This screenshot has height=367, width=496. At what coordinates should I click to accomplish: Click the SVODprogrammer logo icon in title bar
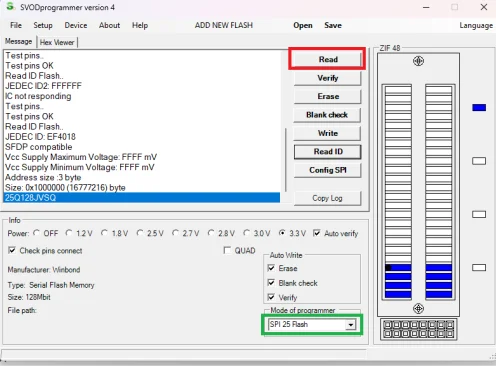(x=10, y=6)
